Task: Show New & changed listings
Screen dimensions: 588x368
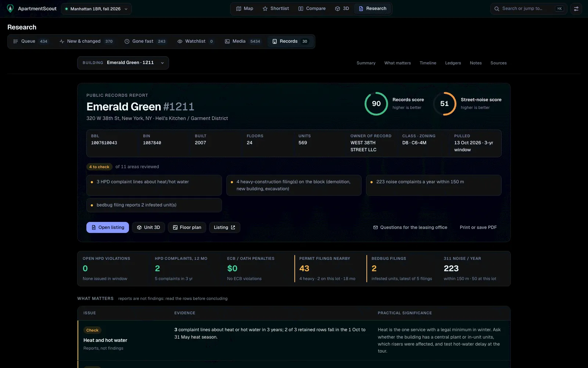Action: pos(86,41)
